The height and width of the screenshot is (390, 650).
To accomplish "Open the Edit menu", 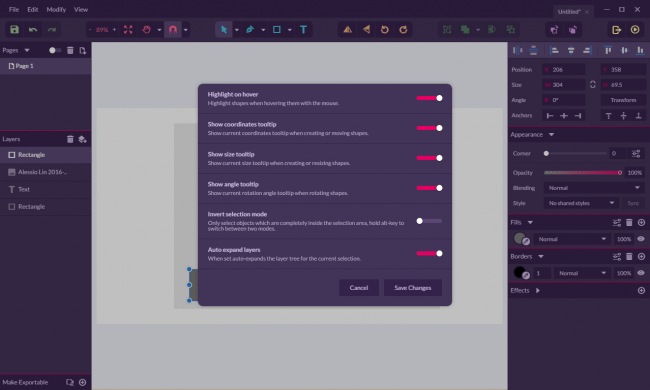I will point(33,9).
